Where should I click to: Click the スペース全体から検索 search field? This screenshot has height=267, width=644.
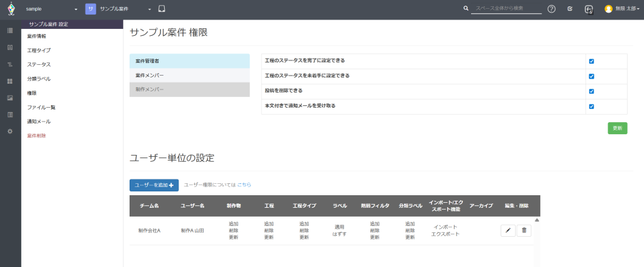point(499,9)
